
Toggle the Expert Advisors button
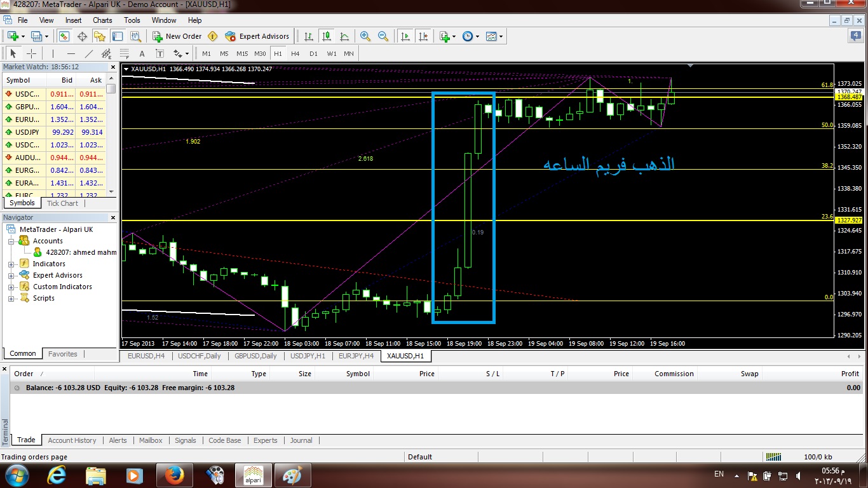257,36
